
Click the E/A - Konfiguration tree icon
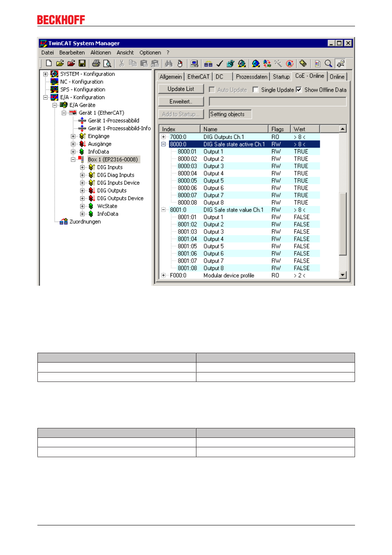[x=54, y=97]
